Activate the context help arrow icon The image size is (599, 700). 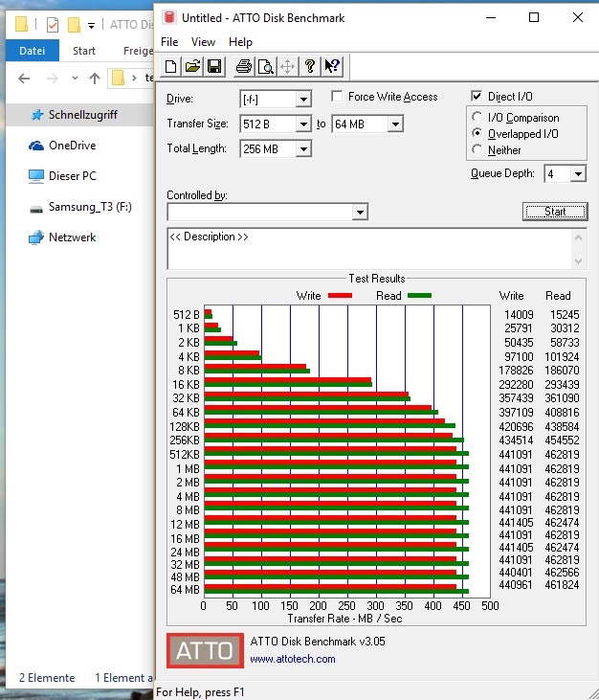point(332,67)
